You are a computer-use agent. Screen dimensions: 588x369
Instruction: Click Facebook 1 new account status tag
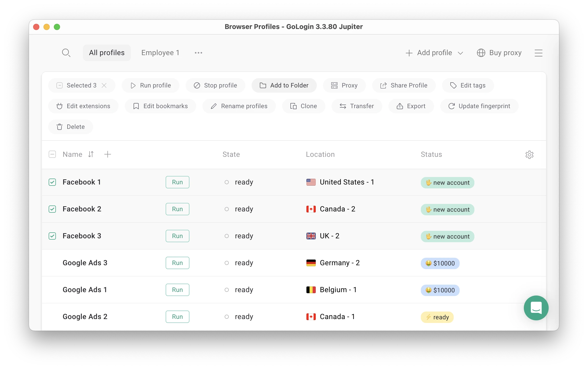pos(447,183)
